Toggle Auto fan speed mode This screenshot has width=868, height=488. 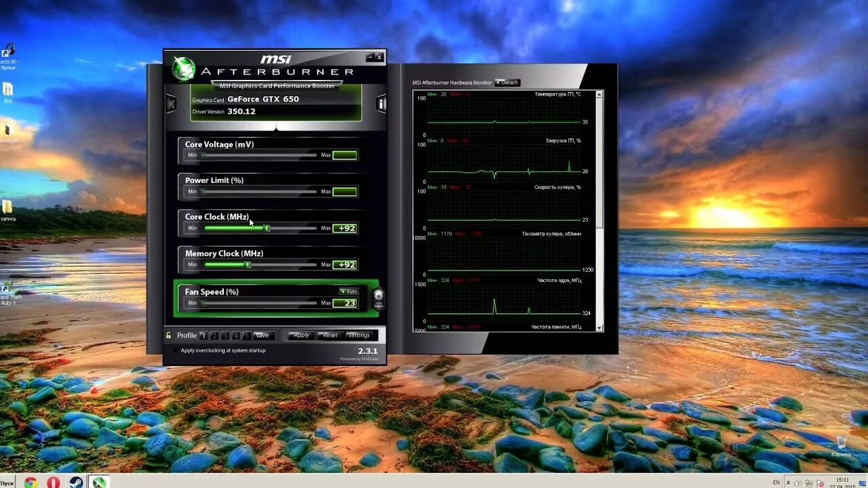coord(349,291)
